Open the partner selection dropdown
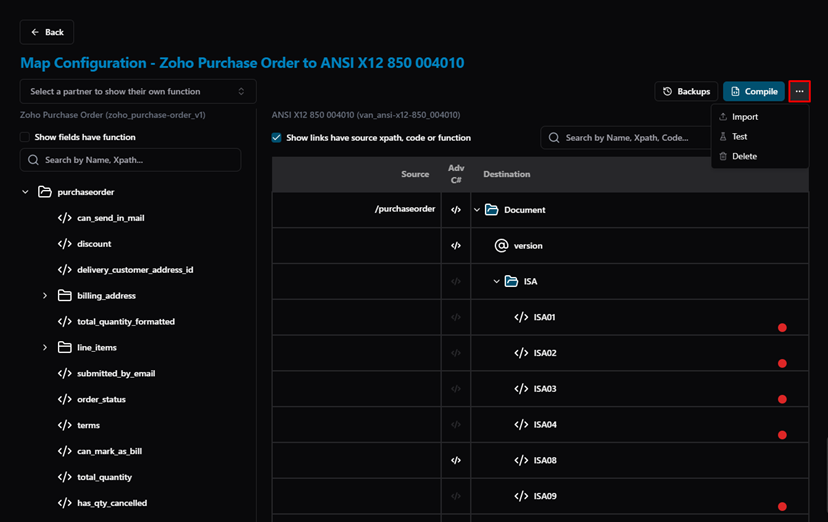 coord(138,91)
